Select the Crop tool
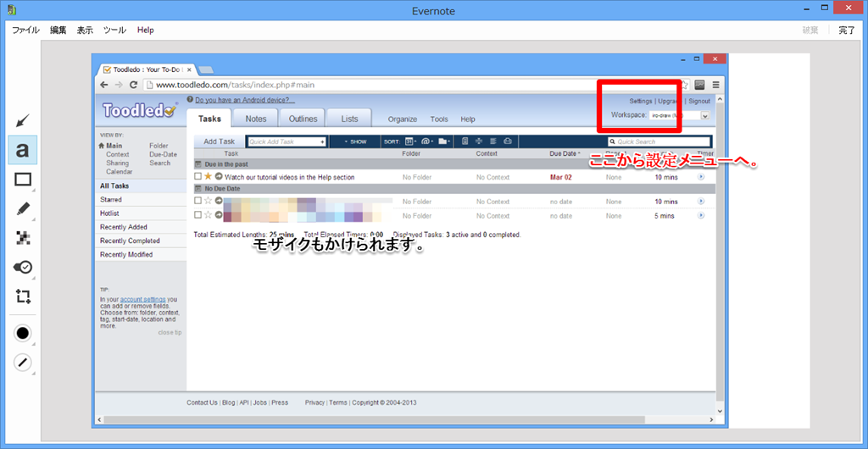The height and width of the screenshot is (449, 868). [x=23, y=297]
